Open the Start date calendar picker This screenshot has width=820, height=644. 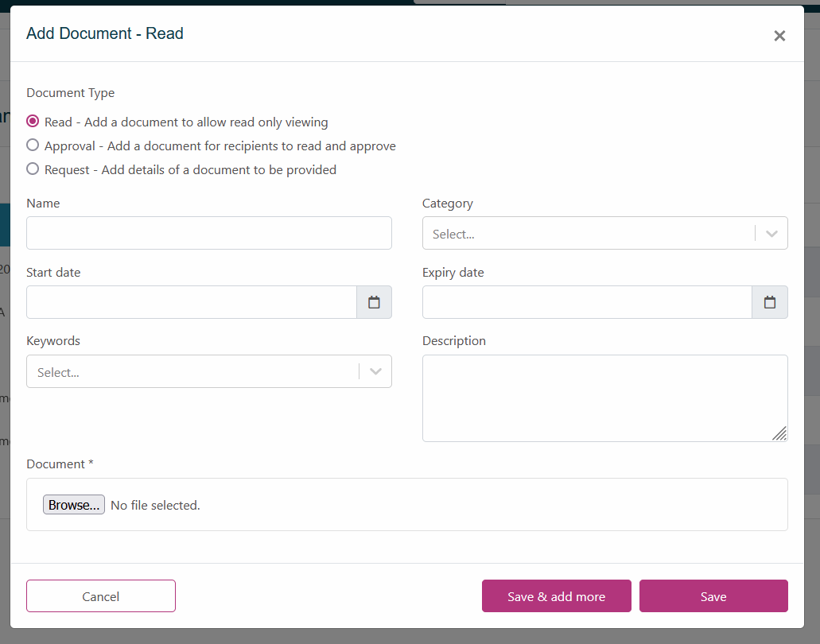374,302
